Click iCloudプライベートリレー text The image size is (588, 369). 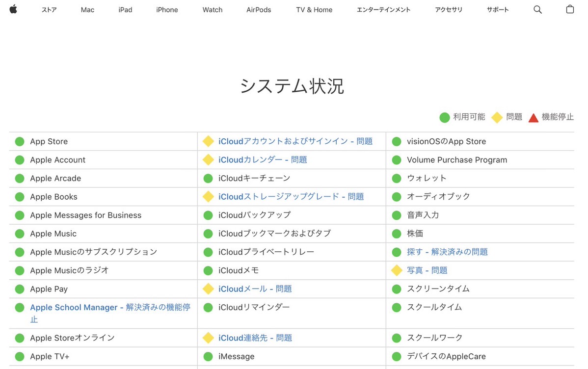pos(266,252)
